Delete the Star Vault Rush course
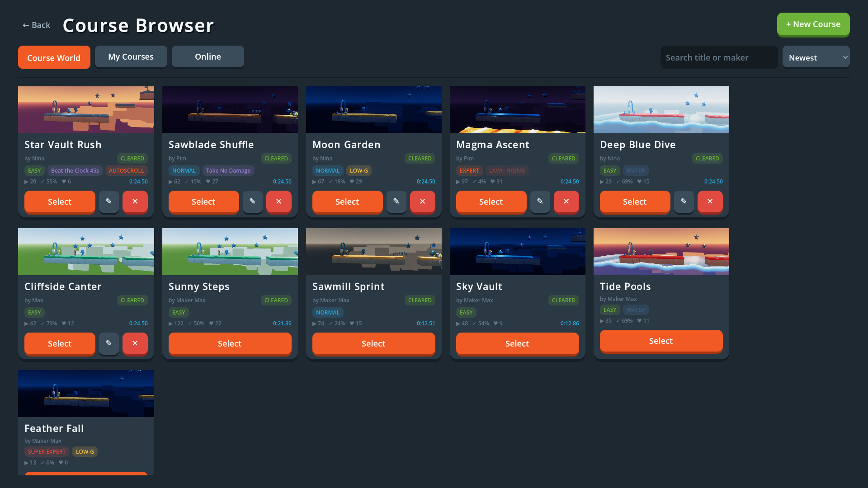The width and height of the screenshot is (868, 488). [x=135, y=202]
